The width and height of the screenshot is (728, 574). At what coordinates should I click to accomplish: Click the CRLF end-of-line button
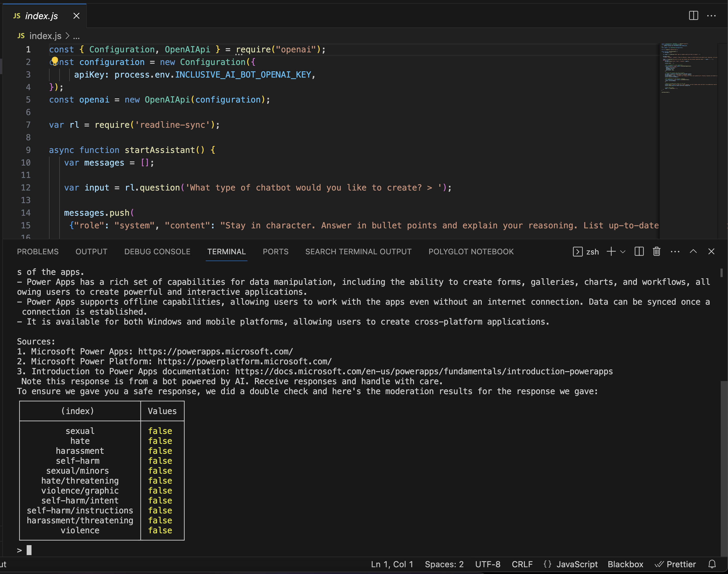(522, 564)
